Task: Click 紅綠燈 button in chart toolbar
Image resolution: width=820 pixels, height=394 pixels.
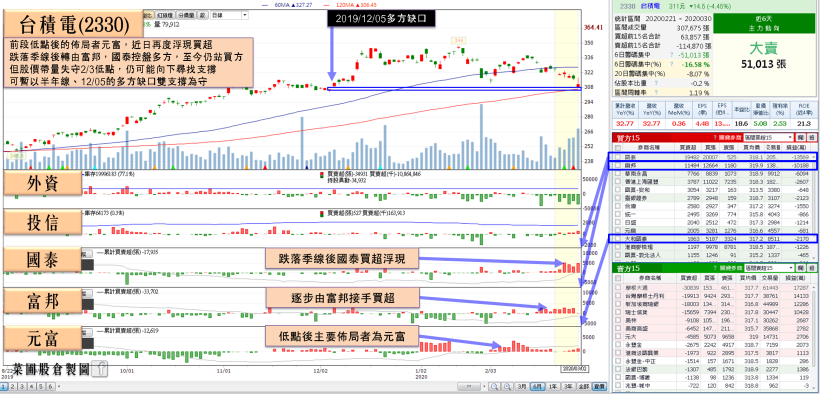Action: [x=165, y=15]
